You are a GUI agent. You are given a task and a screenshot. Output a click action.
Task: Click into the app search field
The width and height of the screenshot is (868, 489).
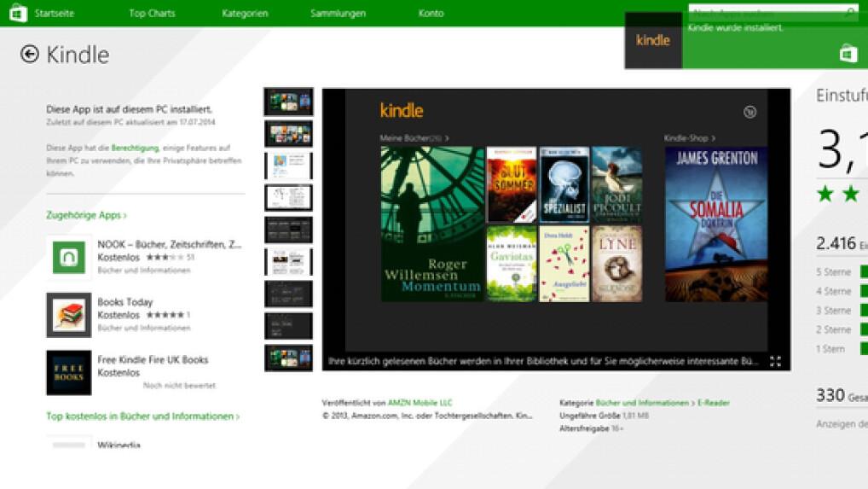[x=763, y=13]
